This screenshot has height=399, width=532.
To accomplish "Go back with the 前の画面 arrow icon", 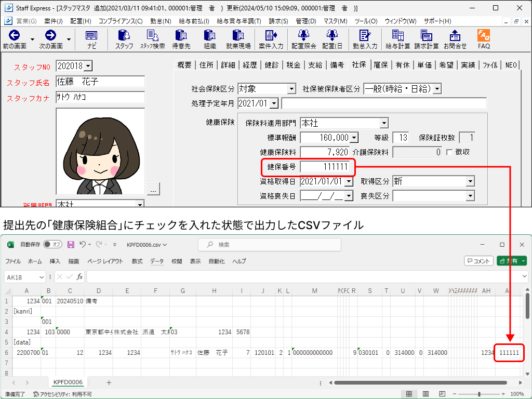I will point(14,35).
